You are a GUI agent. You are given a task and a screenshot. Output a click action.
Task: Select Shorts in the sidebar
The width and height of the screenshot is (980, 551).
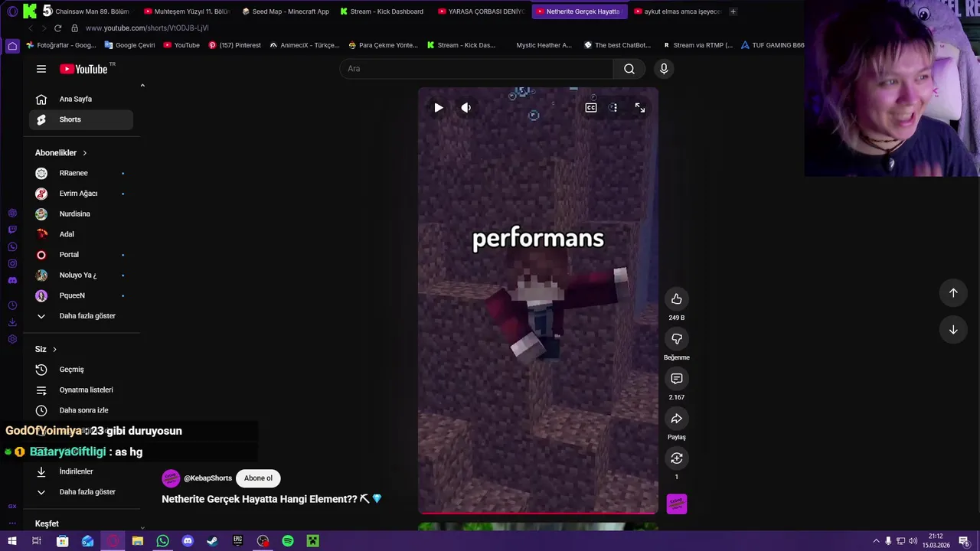pos(81,119)
